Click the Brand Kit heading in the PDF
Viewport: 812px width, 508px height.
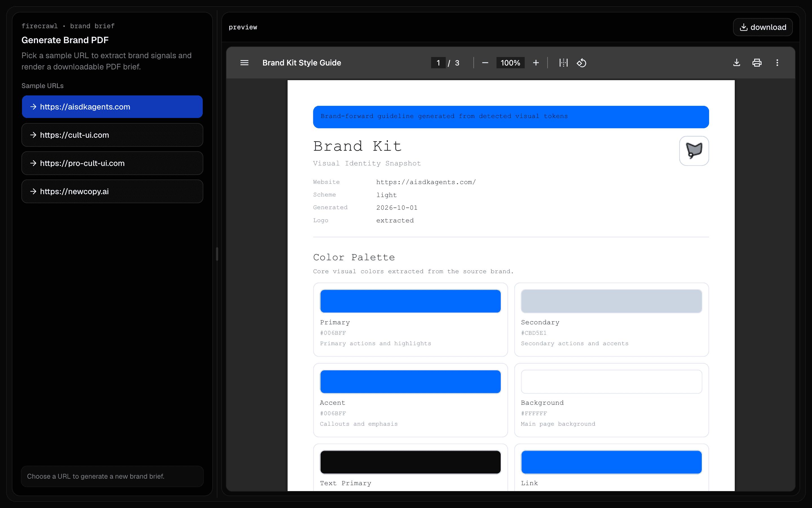coord(357,146)
